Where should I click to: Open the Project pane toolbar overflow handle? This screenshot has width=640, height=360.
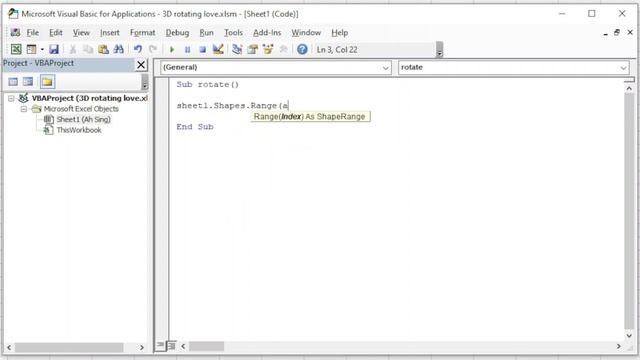(144, 82)
